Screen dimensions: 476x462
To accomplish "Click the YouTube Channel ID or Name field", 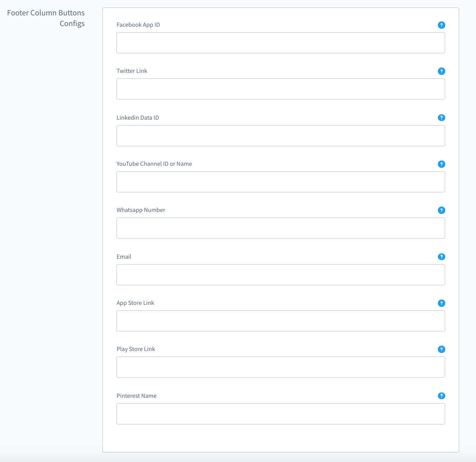I will [x=281, y=182].
